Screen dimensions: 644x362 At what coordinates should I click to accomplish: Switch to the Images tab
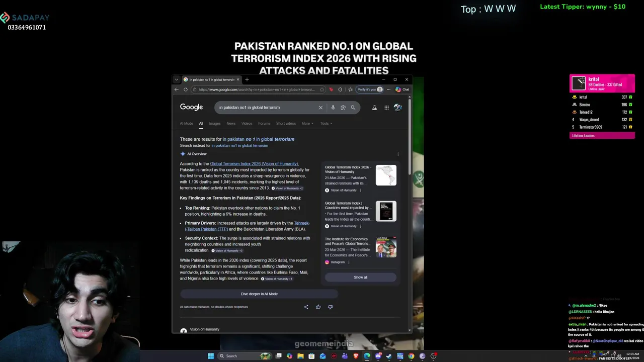coord(214,123)
